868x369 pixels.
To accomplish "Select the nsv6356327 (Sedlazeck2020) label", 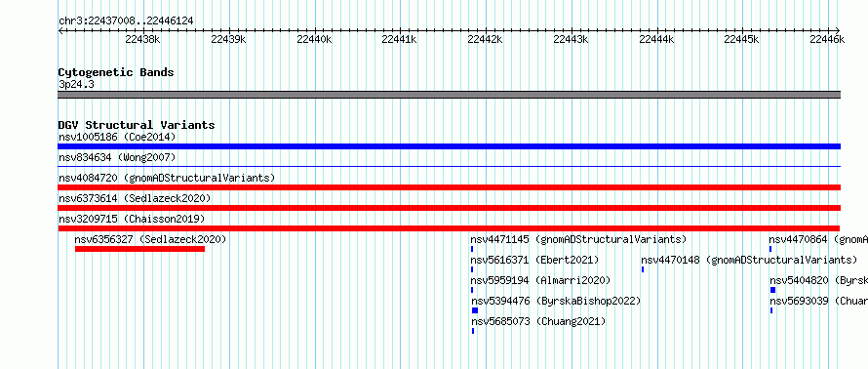I will pyautogui.click(x=150, y=239).
